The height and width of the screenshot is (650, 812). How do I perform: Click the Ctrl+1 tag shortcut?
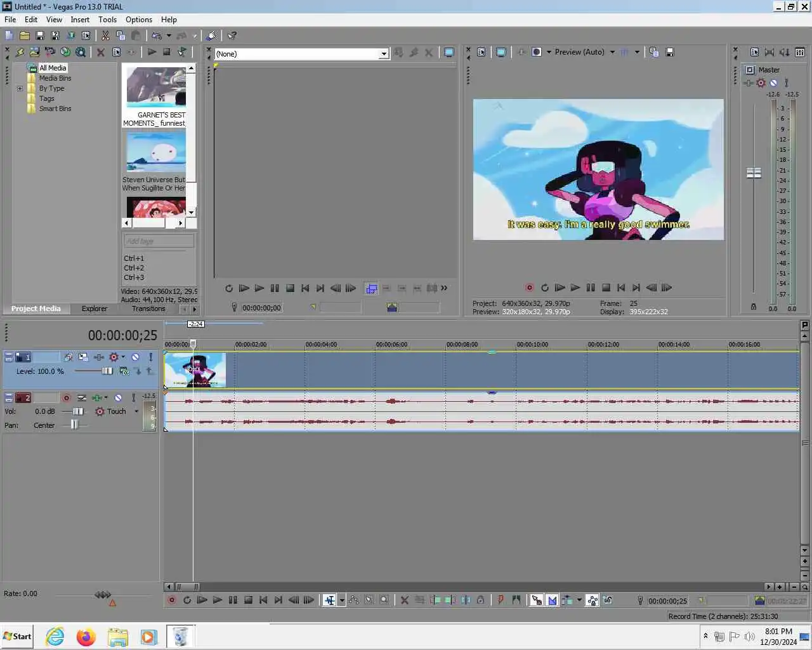point(134,258)
